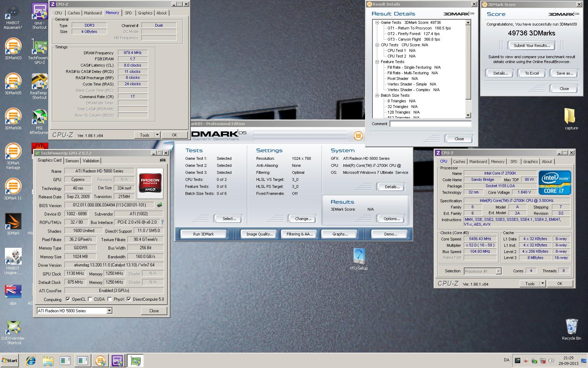
Task: Click the Start button
Action: [x=9, y=361]
